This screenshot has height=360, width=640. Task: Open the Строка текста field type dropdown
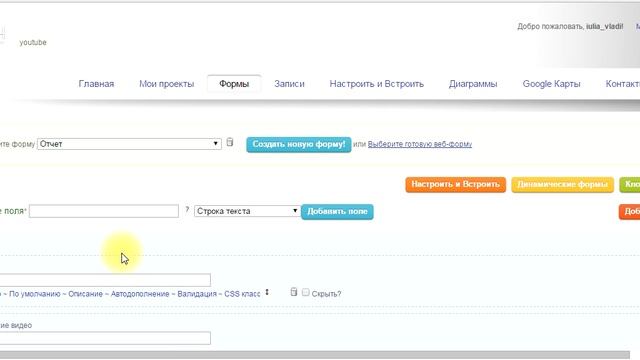247,211
